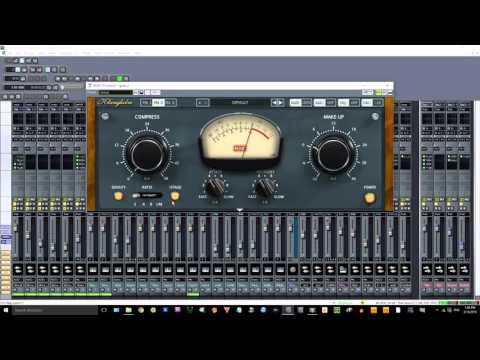480x360 pixels.
Task: Click the Windows taskbar search box
Action: pyautogui.click(x=55, y=310)
